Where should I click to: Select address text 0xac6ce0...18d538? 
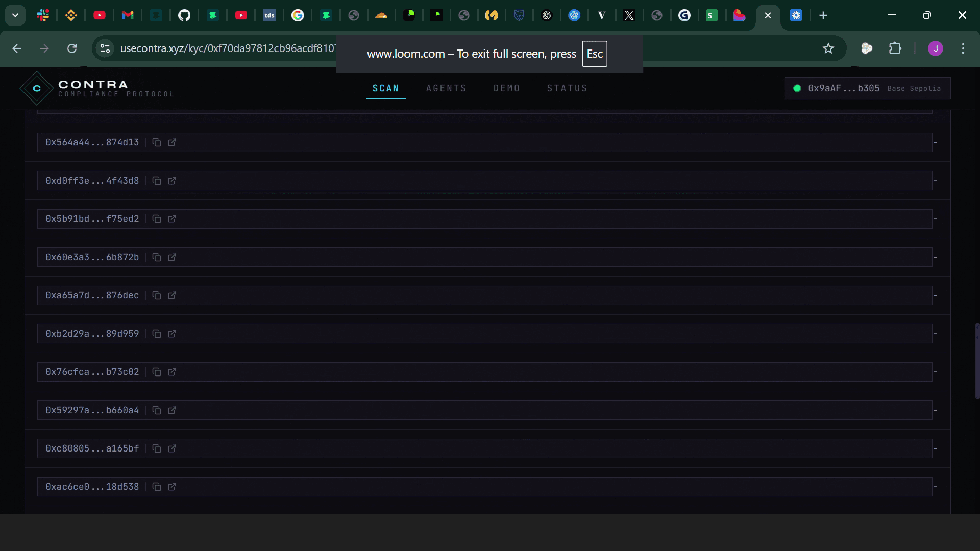92,487
